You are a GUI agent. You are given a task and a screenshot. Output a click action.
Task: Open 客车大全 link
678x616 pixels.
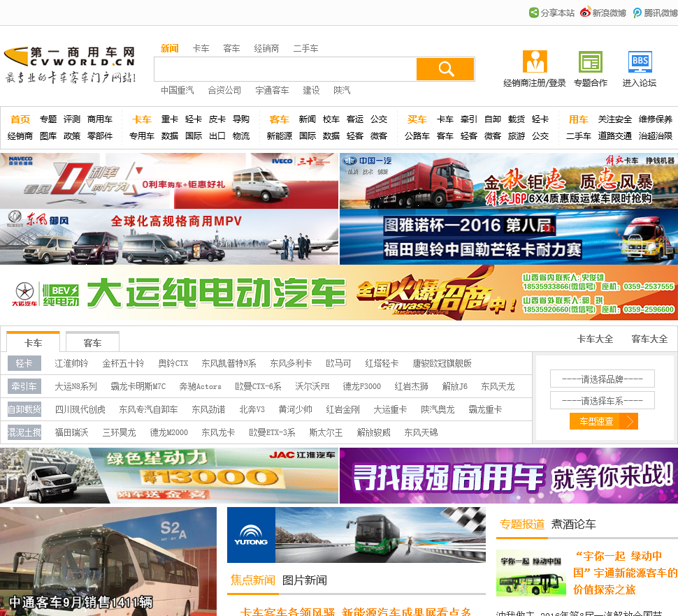tap(649, 339)
